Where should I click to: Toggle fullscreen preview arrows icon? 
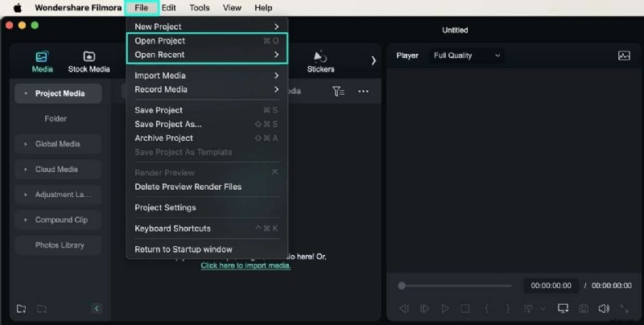[x=624, y=308]
